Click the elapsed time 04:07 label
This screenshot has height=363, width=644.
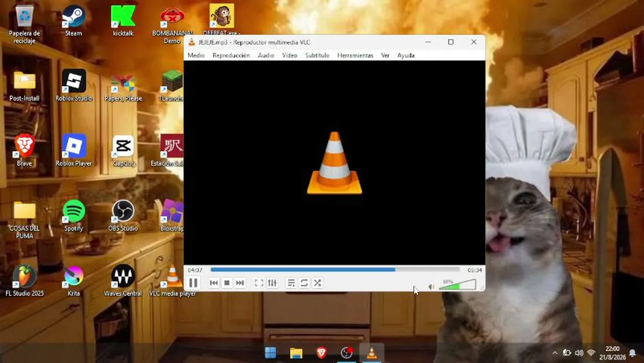coord(195,270)
